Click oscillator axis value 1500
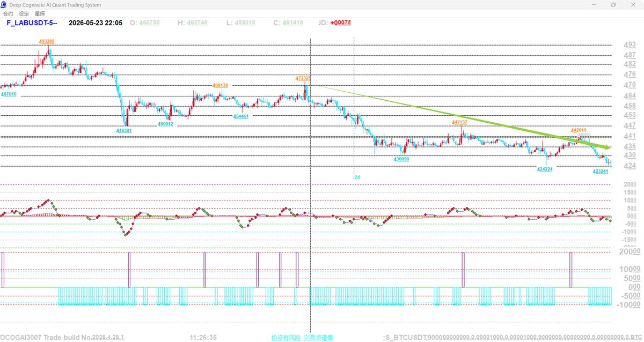Image resolution: width=644 pixels, height=342 pixels. point(629,192)
